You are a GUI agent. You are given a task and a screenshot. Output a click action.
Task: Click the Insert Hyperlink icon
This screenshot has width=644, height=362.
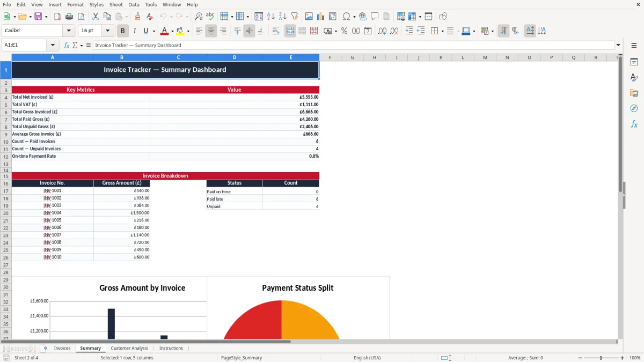[363, 17]
